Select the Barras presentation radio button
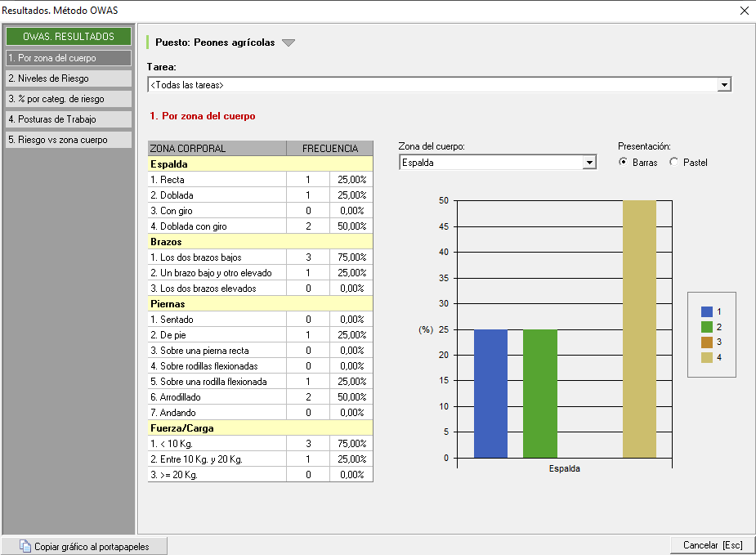Screen dimensions: 756x555 [x=624, y=163]
